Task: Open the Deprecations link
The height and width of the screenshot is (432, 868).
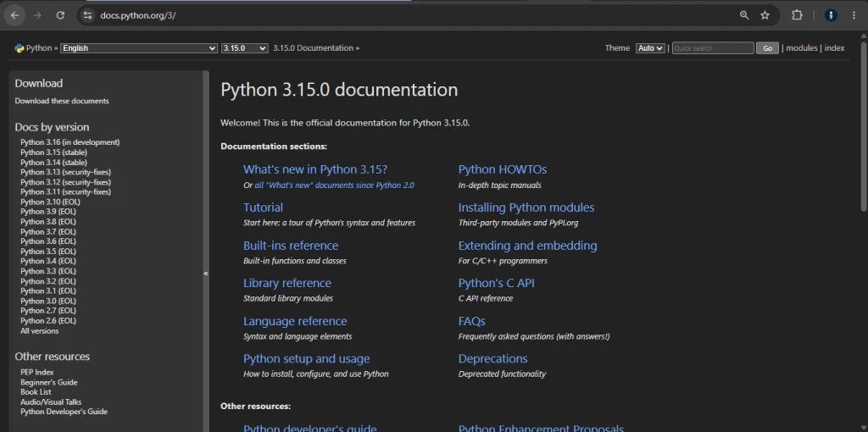Action: [492, 359]
